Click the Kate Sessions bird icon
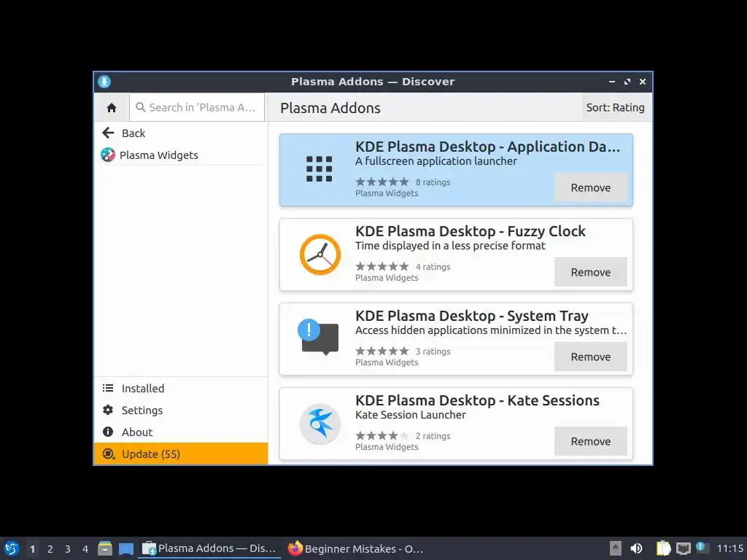The height and width of the screenshot is (560, 747). 320,424
